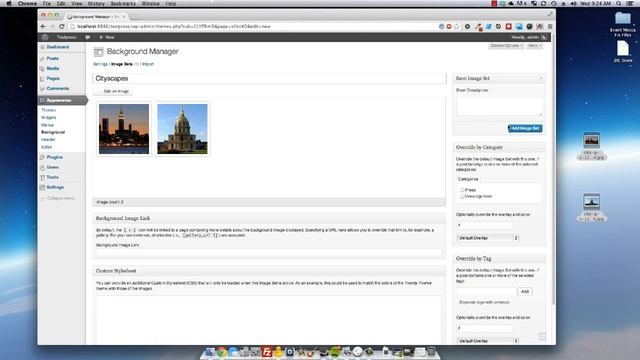Screen dimensions: 640x360
Task: Click the red extension icon in Chrome toolbar
Action: tap(509, 27)
